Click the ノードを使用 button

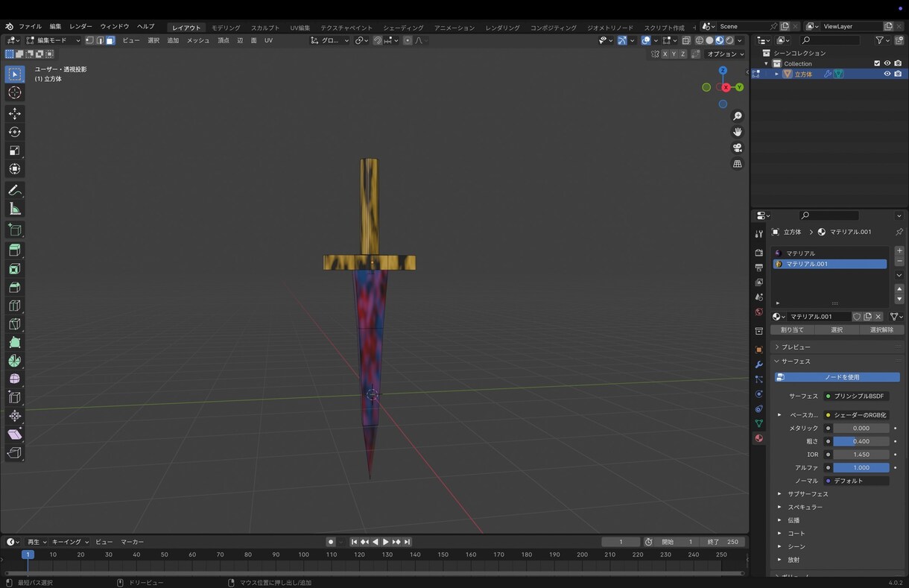837,377
